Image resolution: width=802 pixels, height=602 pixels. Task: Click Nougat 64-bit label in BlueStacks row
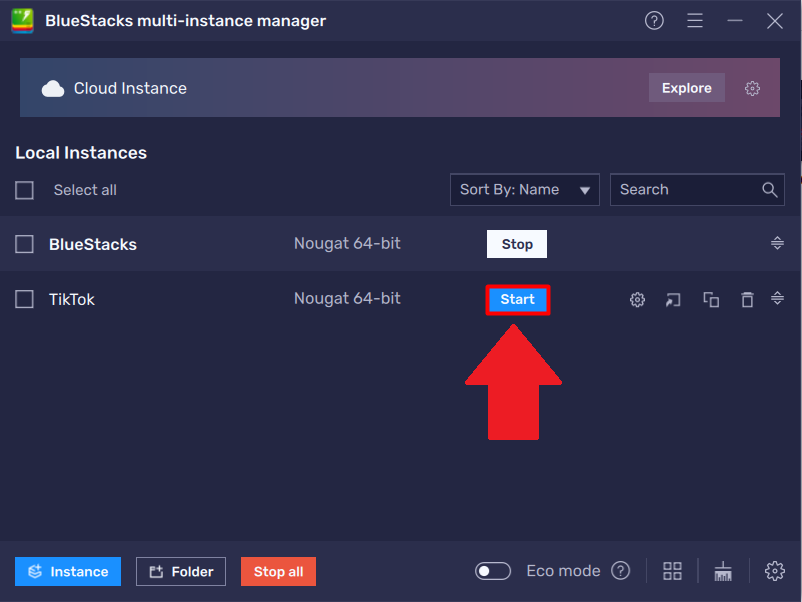(347, 243)
